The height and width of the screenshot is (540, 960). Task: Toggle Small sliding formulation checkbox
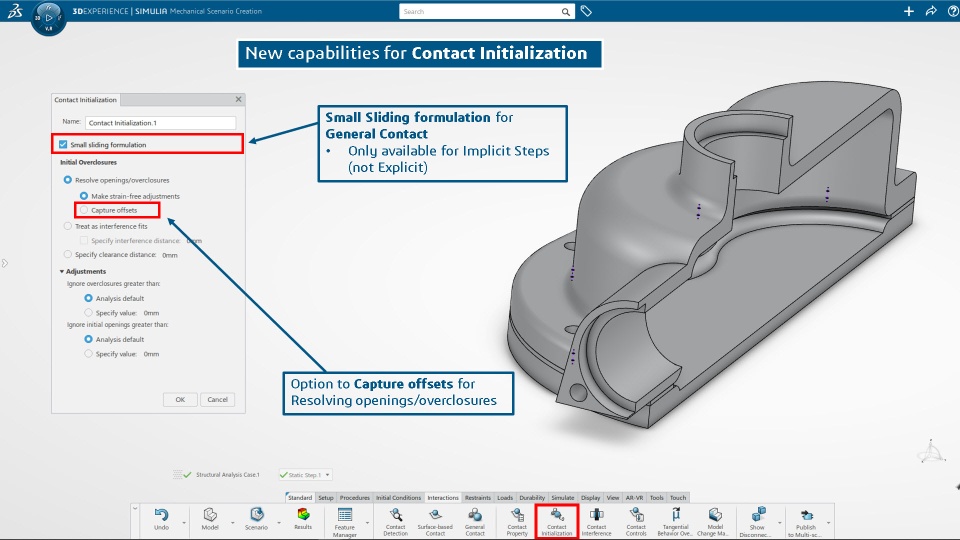(x=63, y=144)
